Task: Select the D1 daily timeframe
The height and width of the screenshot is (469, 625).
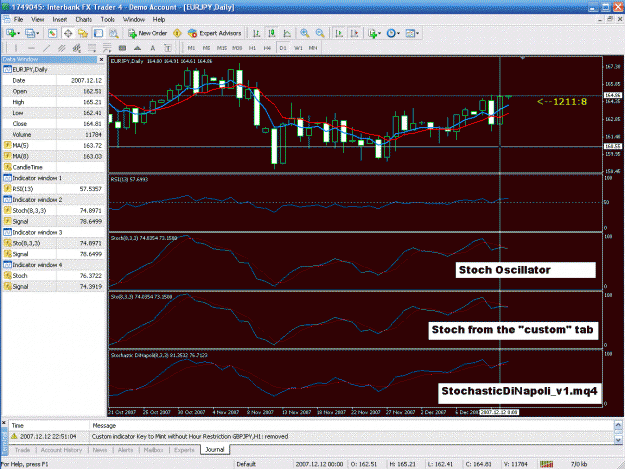Action: tap(283, 48)
